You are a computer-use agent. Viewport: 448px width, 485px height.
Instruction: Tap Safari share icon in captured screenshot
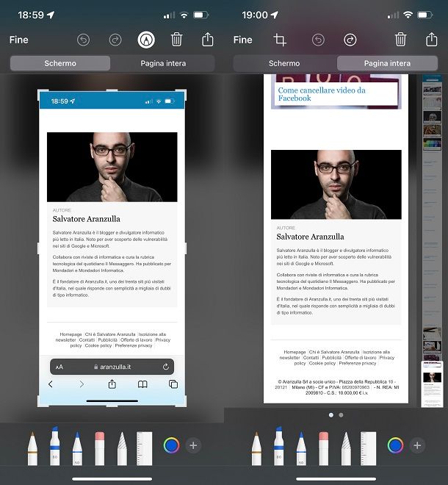(112, 384)
